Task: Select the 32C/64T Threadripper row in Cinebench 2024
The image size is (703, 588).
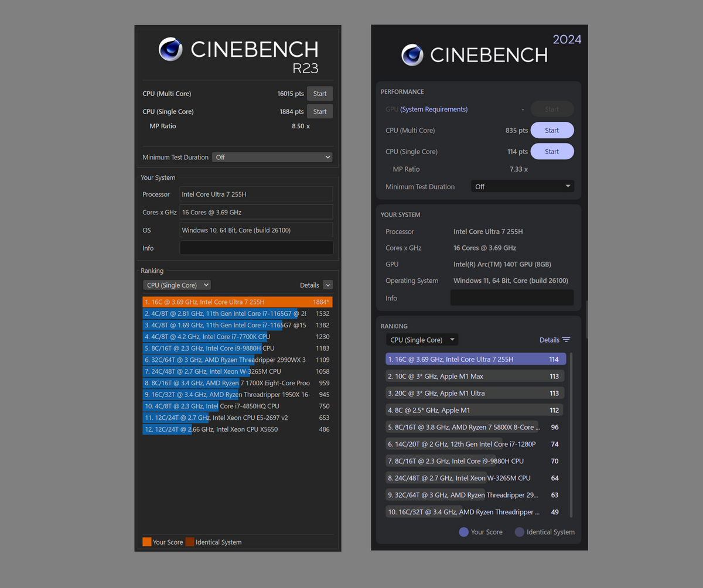Action: click(476, 495)
